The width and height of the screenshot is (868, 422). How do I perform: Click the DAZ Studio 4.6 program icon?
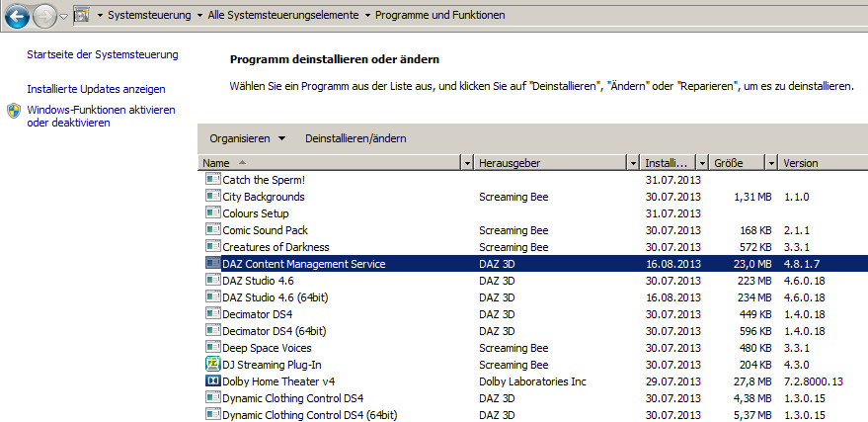tap(213, 281)
